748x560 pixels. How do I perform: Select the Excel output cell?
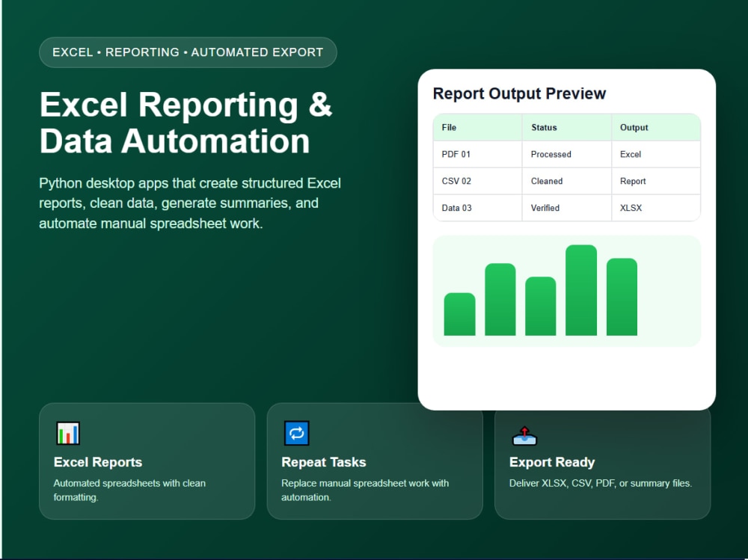pos(656,154)
